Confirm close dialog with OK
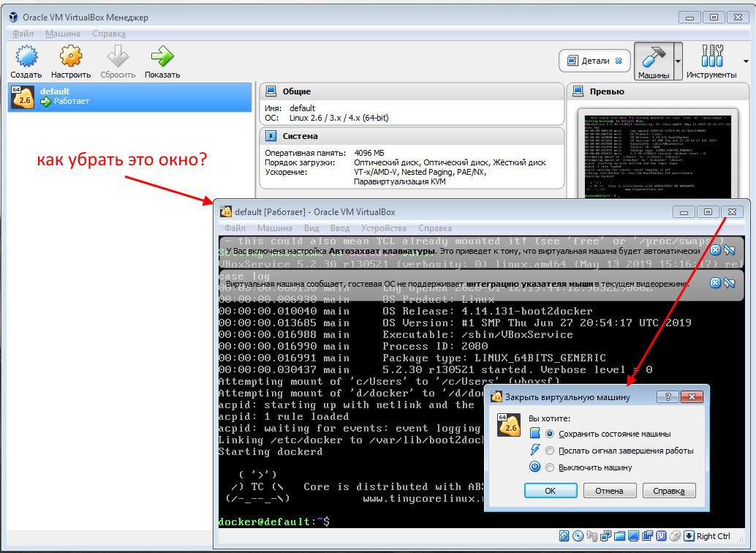 [x=551, y=491]
